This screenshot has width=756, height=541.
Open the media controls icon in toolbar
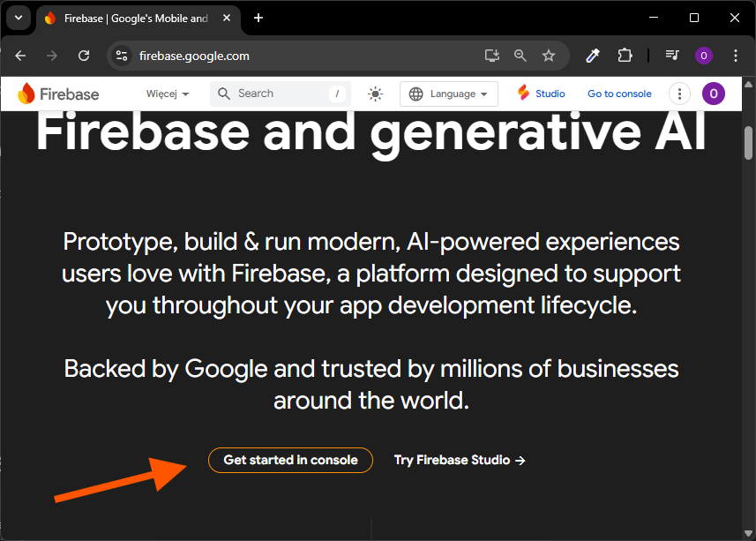tap(672, 56)
